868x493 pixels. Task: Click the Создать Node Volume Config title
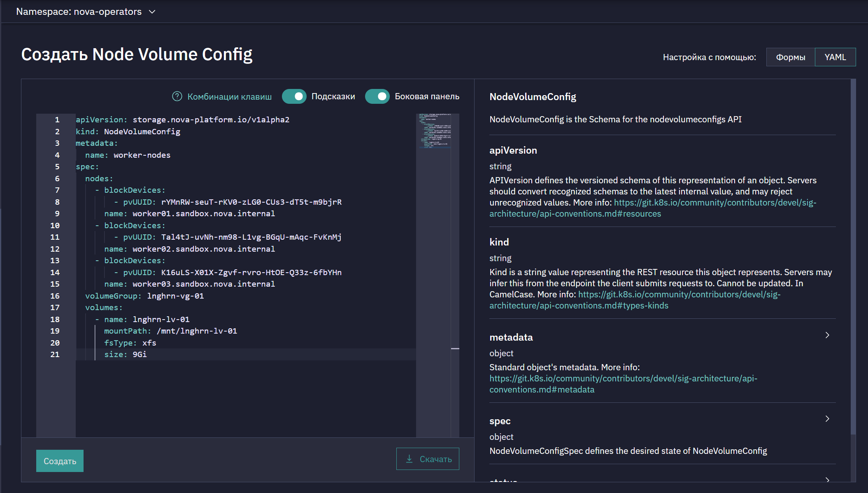pyautogui.click(x=137, y=54)
